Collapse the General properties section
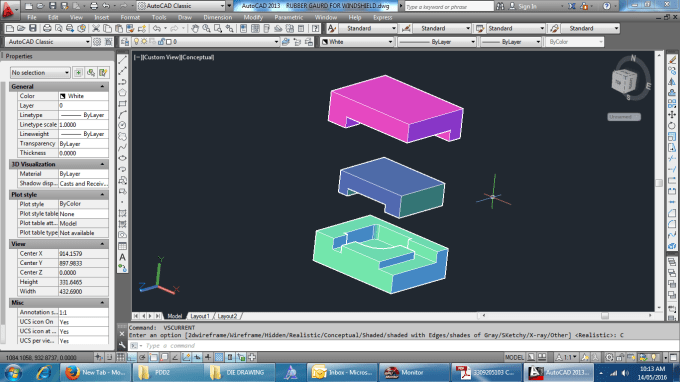 pyautogui.click(x=102, y=87)
